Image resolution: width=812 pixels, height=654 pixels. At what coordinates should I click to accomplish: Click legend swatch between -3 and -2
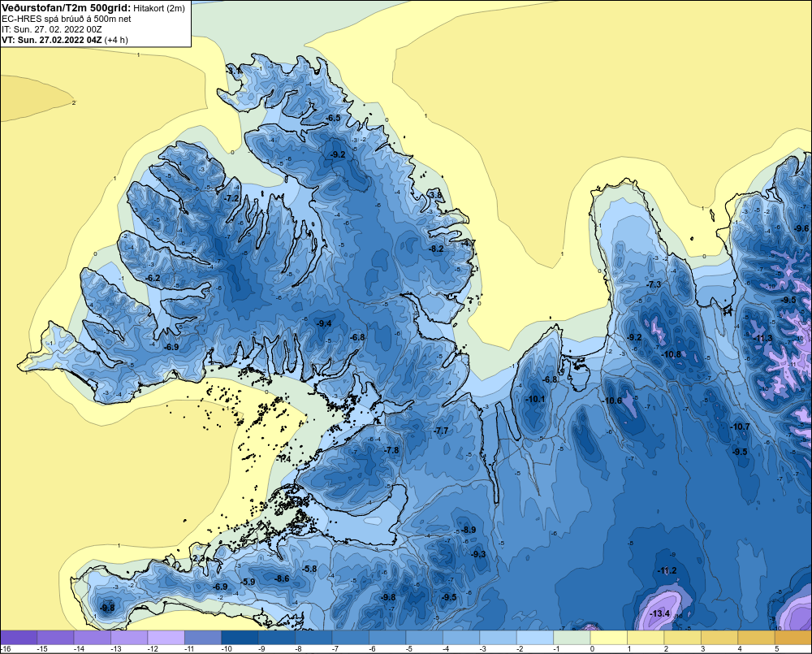(499, 638)
